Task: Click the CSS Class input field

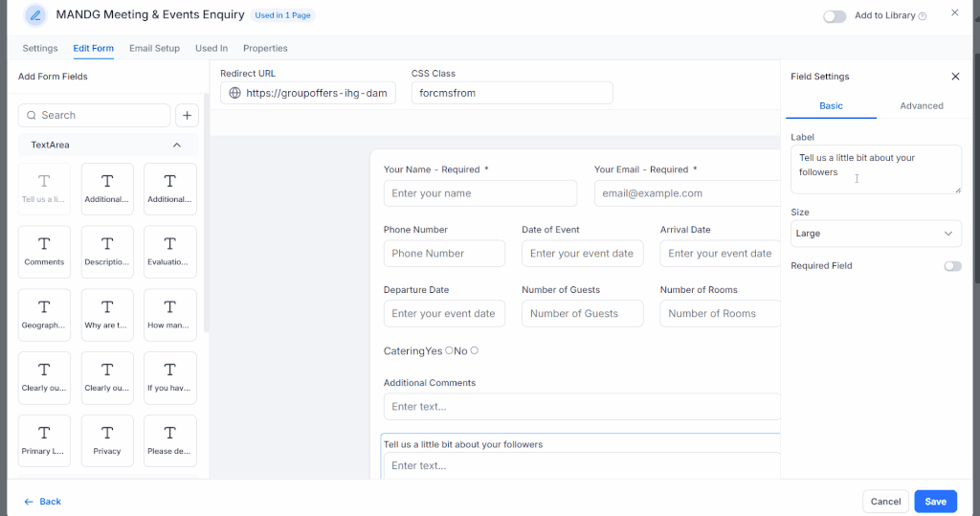Action: coord(512,93)
